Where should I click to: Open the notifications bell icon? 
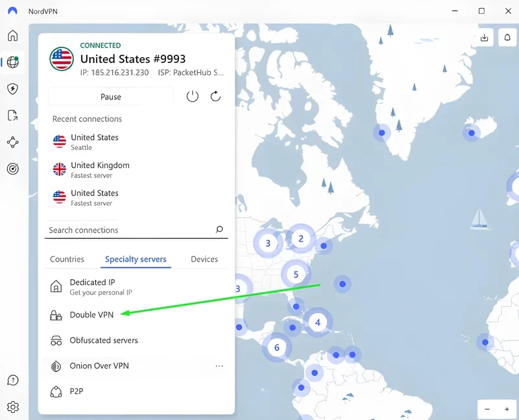tap(507, 38)
